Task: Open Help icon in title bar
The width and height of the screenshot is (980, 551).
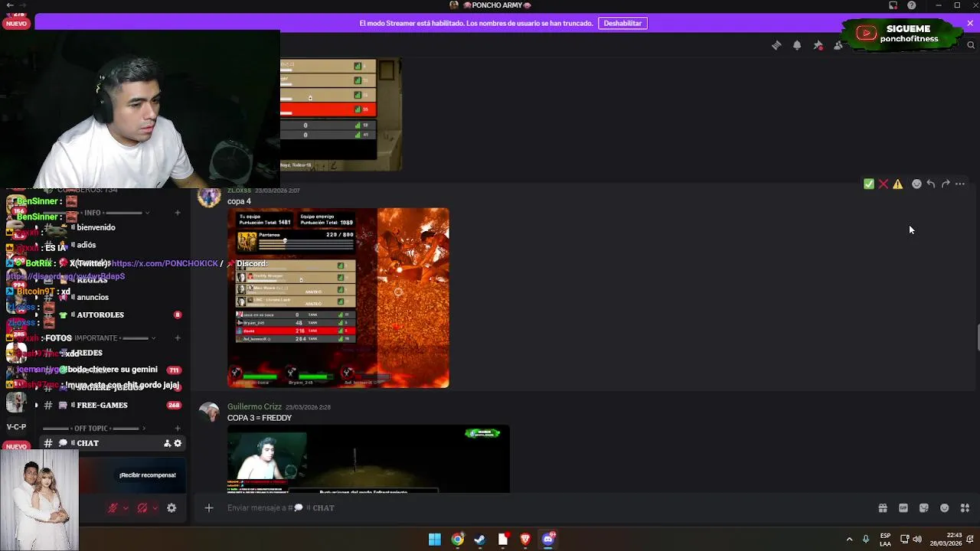Action: click(912, 5)
